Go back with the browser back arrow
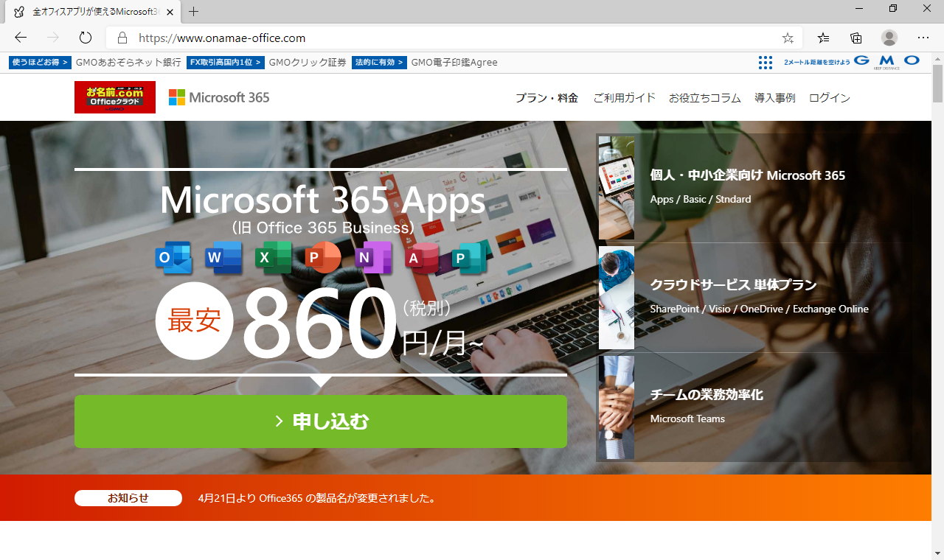This screenshot has height=560, width=944. (21, 38)
